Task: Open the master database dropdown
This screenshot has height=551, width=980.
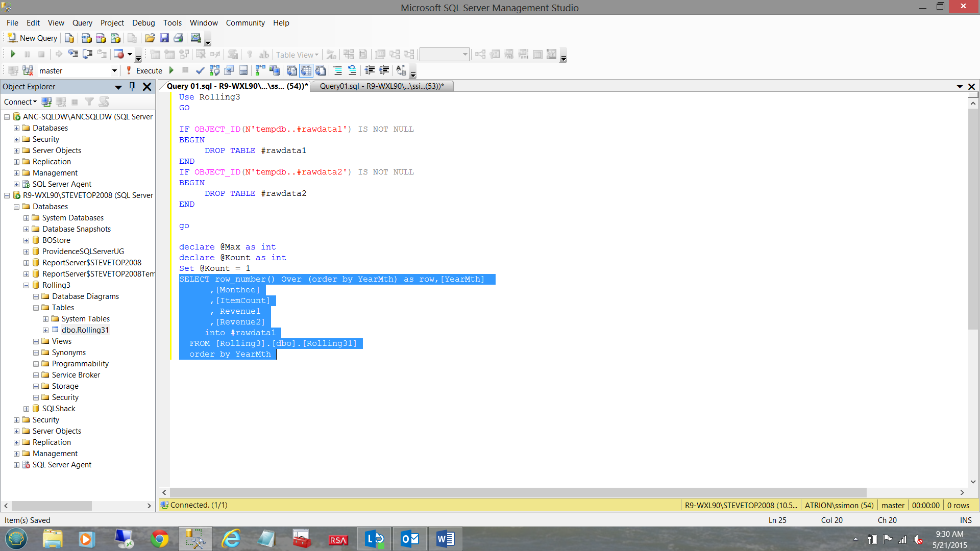Action: pos(114,71)
